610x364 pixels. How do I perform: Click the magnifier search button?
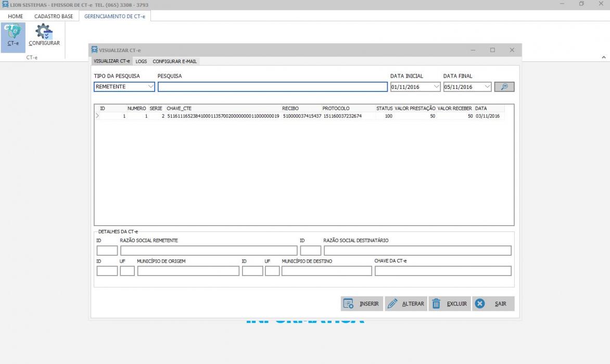point(504,87)
